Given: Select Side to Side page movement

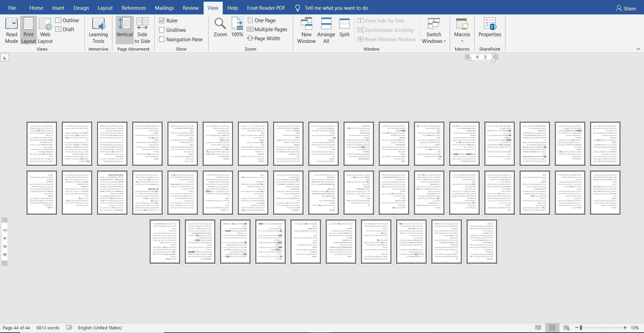Looking at the screenshot, I should [142, 30].
